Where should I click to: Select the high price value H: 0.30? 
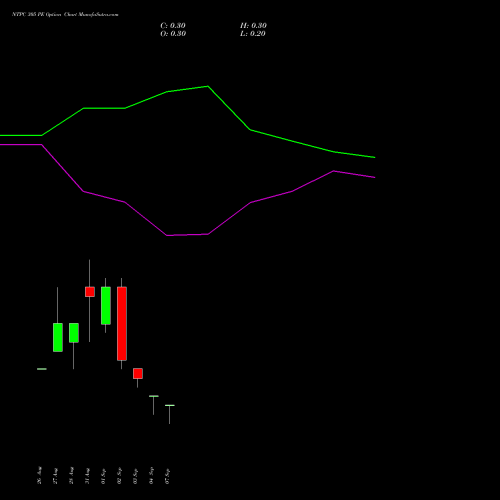253,26
